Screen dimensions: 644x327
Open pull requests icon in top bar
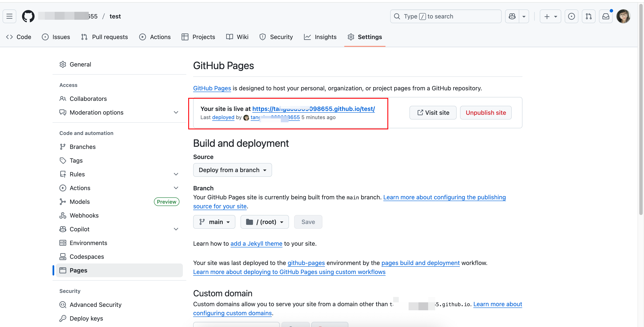588,16
